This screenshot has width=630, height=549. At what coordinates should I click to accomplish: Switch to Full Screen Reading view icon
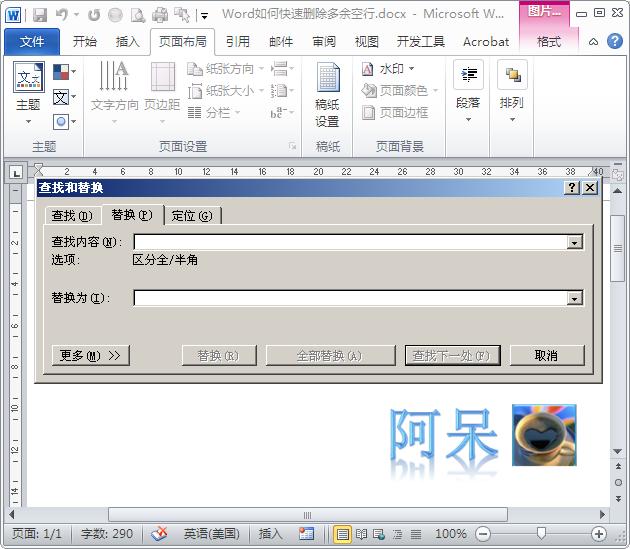pos(362,534)
